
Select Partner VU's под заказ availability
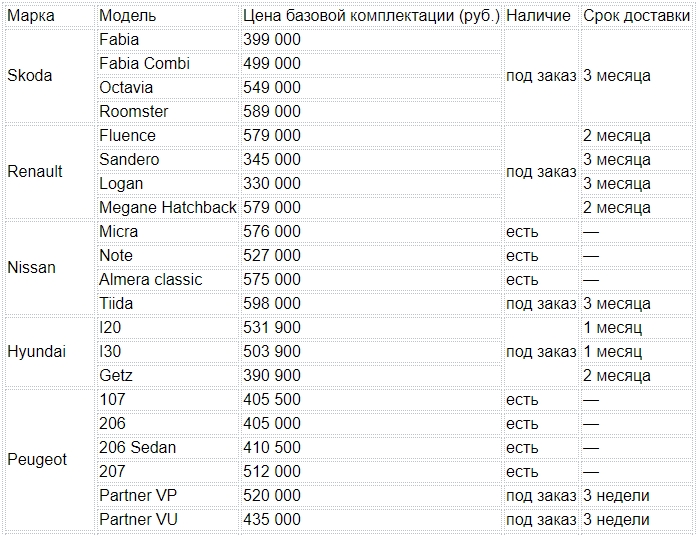click(541, 519)
